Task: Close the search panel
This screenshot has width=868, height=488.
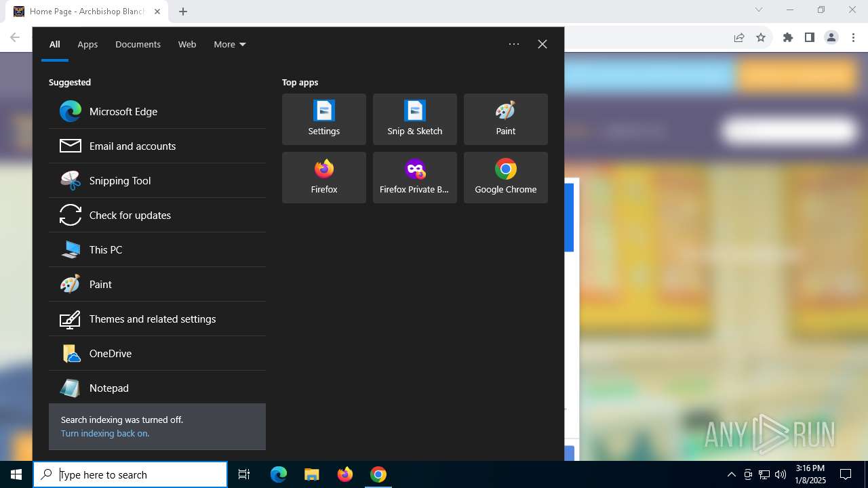Action: click(542, 44)
